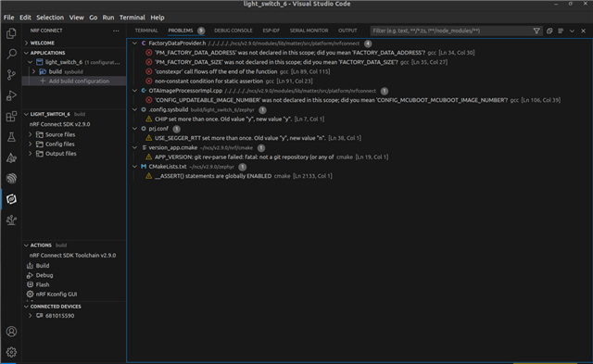Open the Go menu
This screenshot has height=364, width=593.
pyautogui.click(x=93, y=18)
